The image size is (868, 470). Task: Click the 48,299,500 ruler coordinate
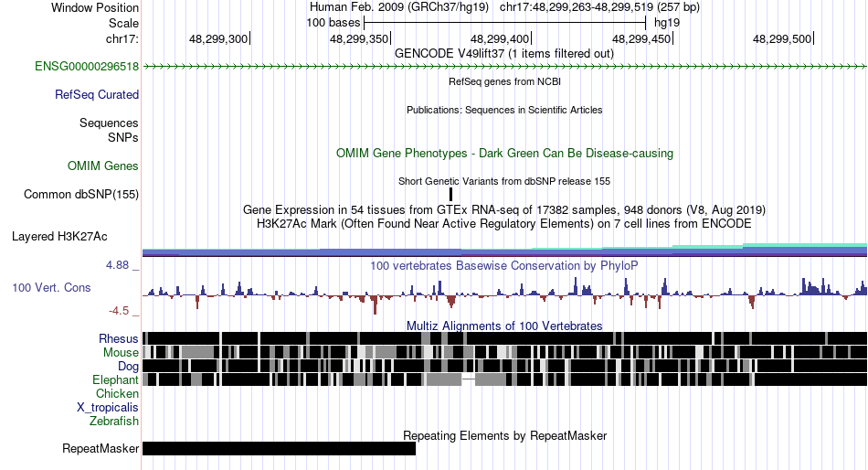click(781, 38)
